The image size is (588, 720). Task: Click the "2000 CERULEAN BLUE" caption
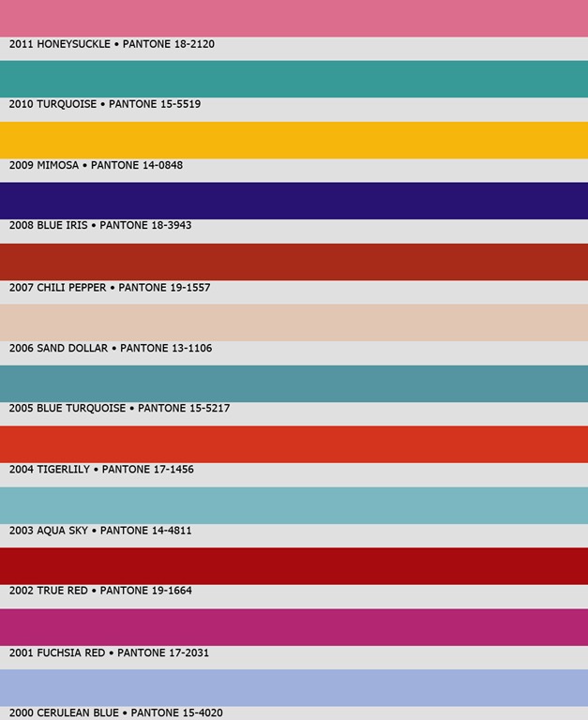pyautogui.click(x=64, y=713)
